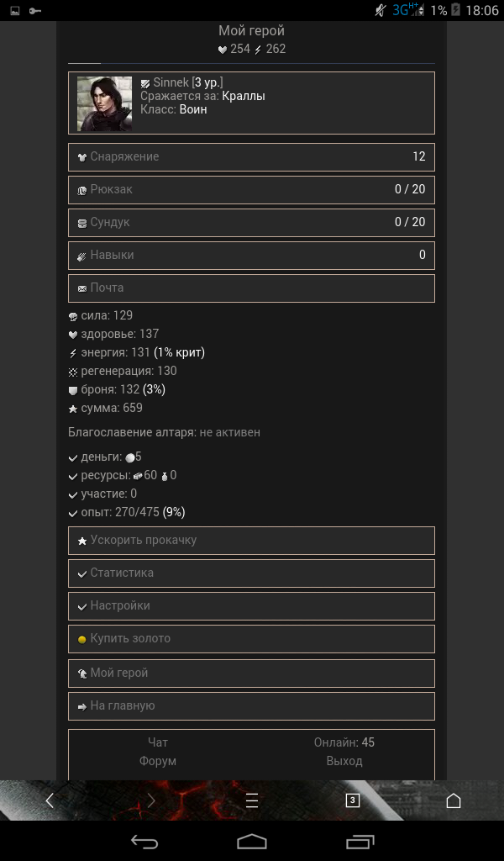Image resolution: width=504 pixels, height=861 pixels.
Task: Open the browser tabs counter icon
Action: click(353, 800)
